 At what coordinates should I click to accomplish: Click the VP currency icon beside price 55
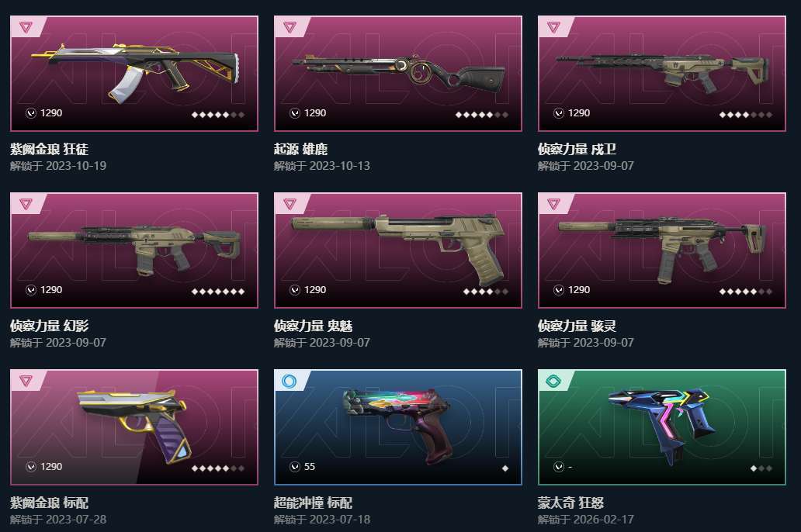[x=295, y=467]
